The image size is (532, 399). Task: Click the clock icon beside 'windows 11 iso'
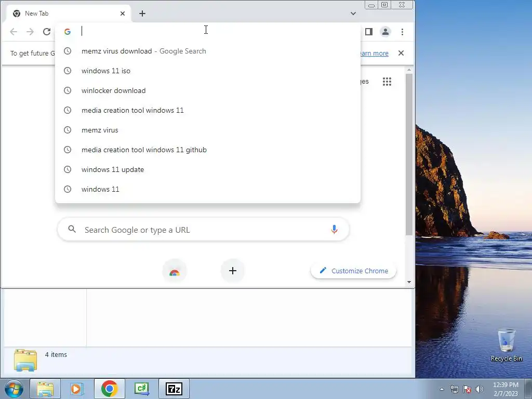[68, 71]
